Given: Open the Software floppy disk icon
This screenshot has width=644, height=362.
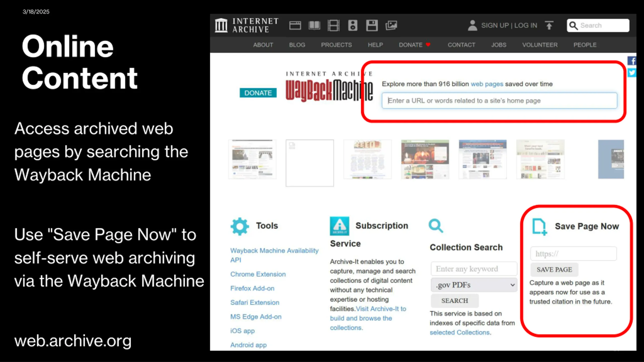Looking at the screenshot, I should [372, 25].
